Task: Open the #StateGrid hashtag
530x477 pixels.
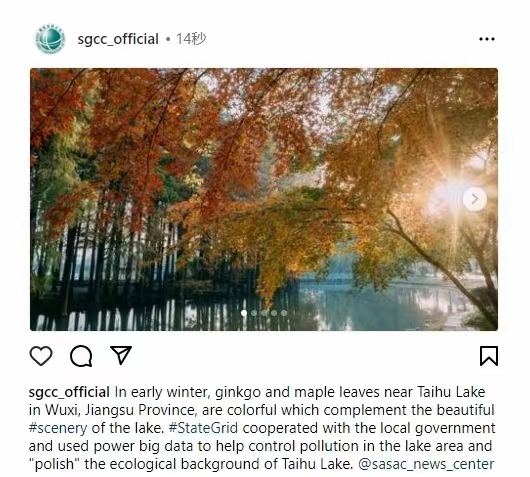Action: [203, 428]
